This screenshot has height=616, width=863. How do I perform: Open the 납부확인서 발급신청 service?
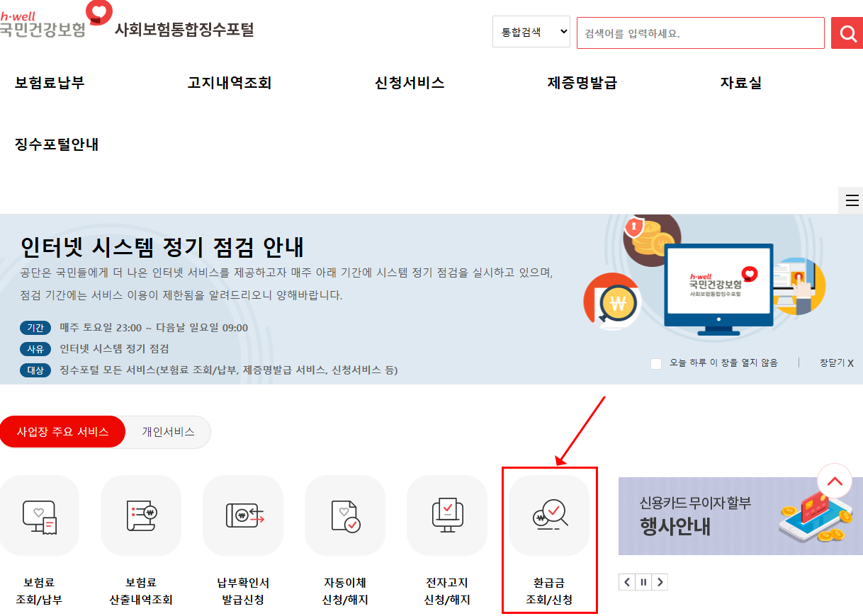(x=243, y=515)
